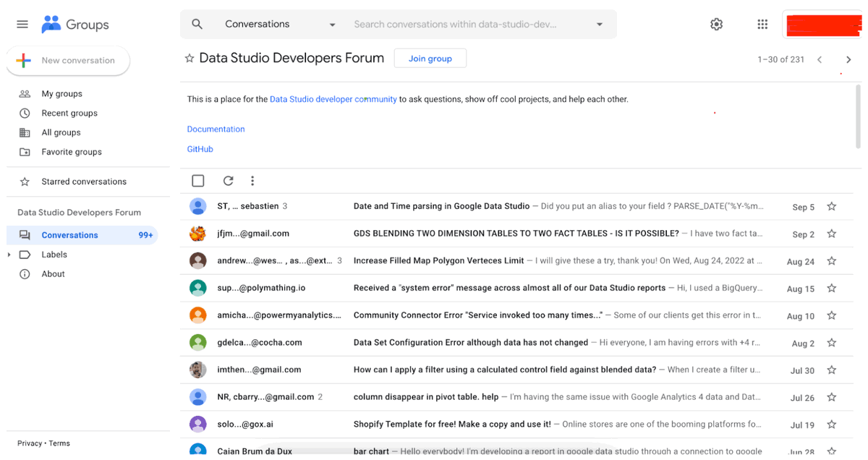
Task: Open the Google apps grid
Action: click(x=762, y=23)
